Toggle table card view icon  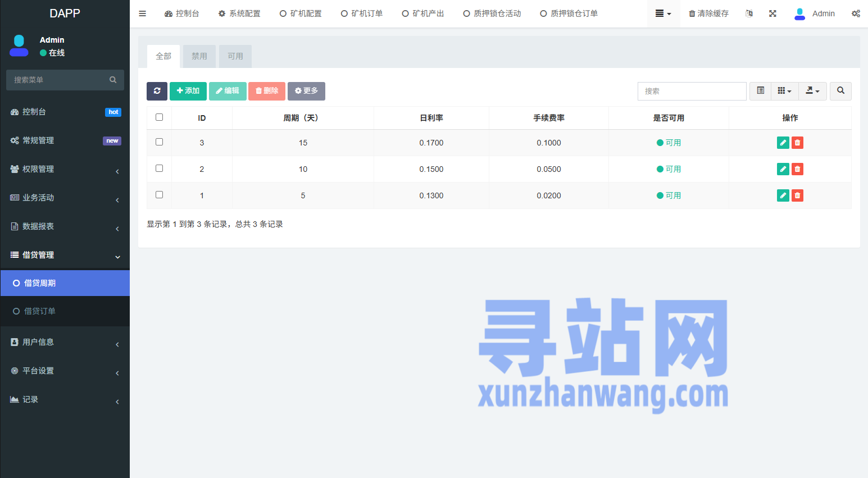pyautogui.click(x=760, y=91)
